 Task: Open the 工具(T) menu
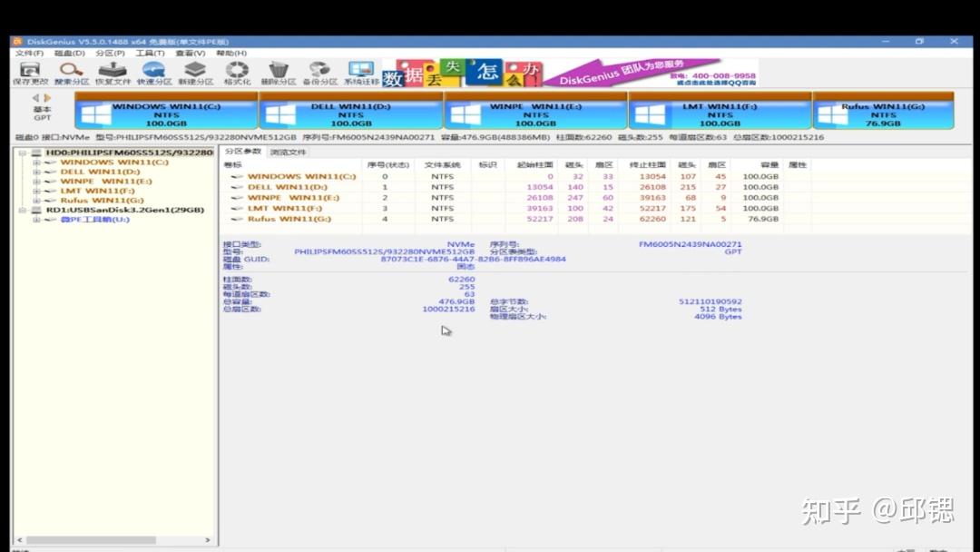pyautogui.click(x=150, y=54)
